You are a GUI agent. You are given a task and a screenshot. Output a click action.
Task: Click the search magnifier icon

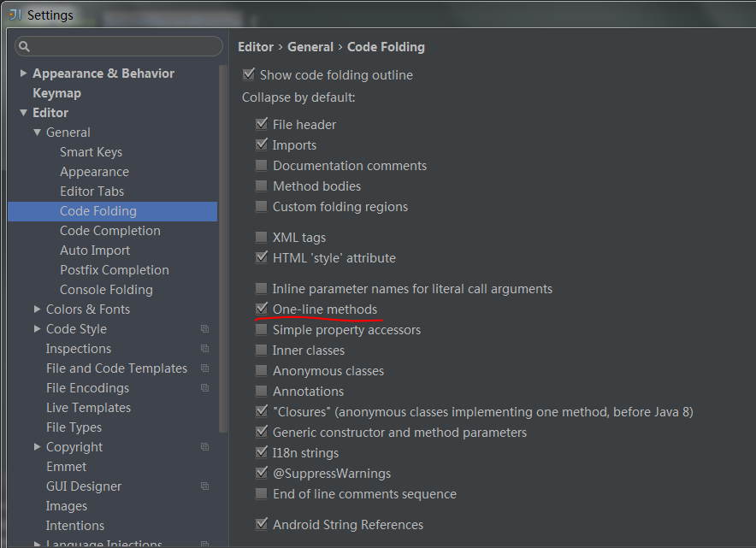click(24, 46)
